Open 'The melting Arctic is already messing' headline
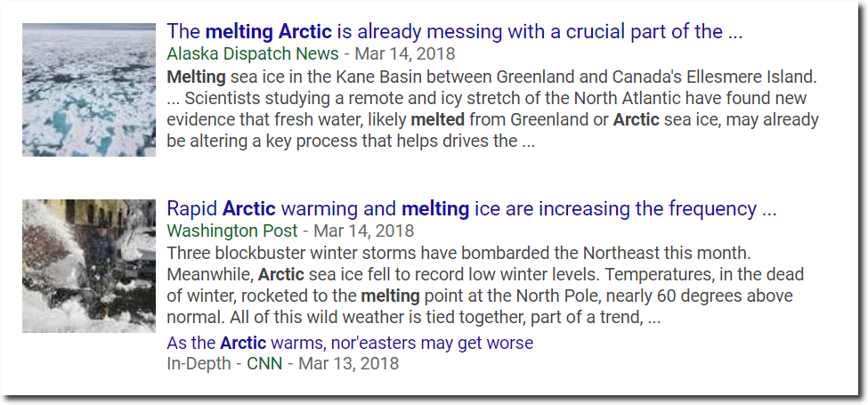The height and width of the screenshot is (405, 868). 454,31
